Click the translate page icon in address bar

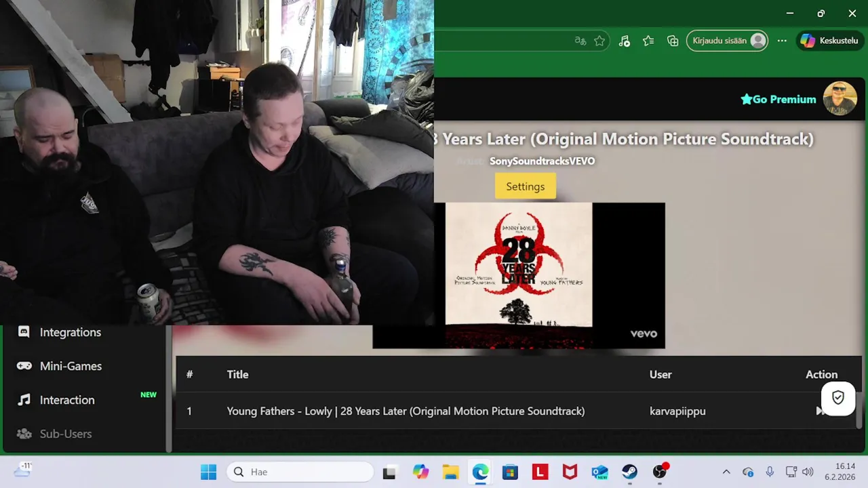click(580, 41)
